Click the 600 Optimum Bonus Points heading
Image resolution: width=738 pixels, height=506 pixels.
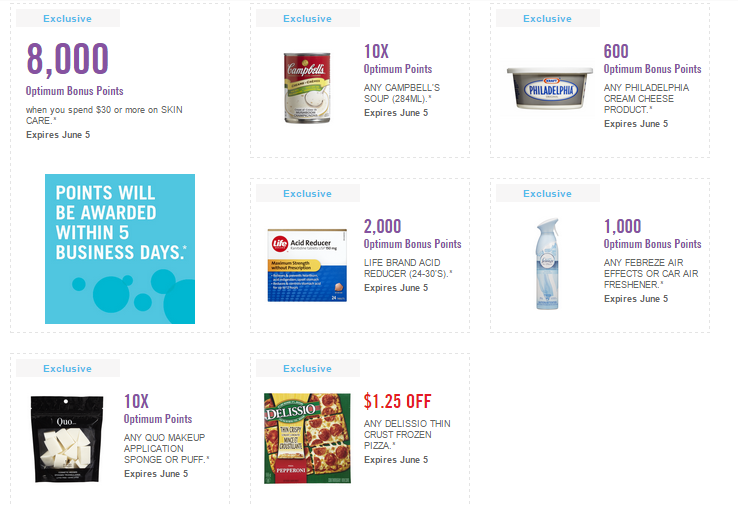pyautogui.click(x=652, y=59)
